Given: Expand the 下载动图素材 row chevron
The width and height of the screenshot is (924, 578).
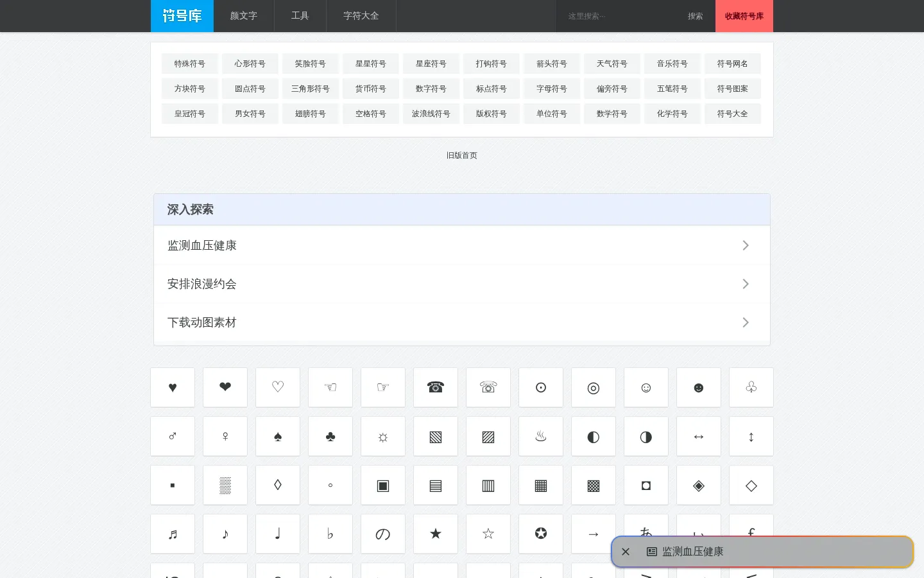Looking at the screenshot, I should 746,322.
